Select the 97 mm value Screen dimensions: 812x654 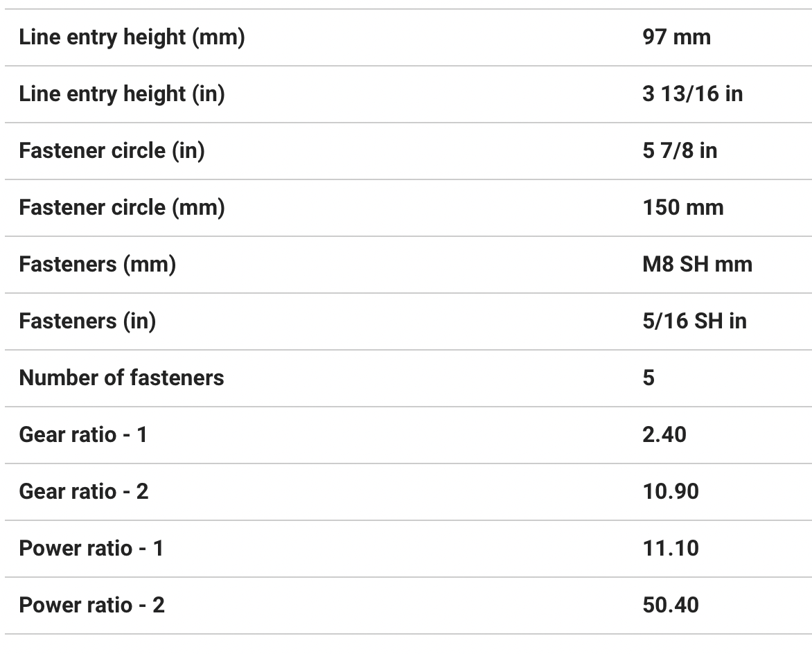coord(676,37)
